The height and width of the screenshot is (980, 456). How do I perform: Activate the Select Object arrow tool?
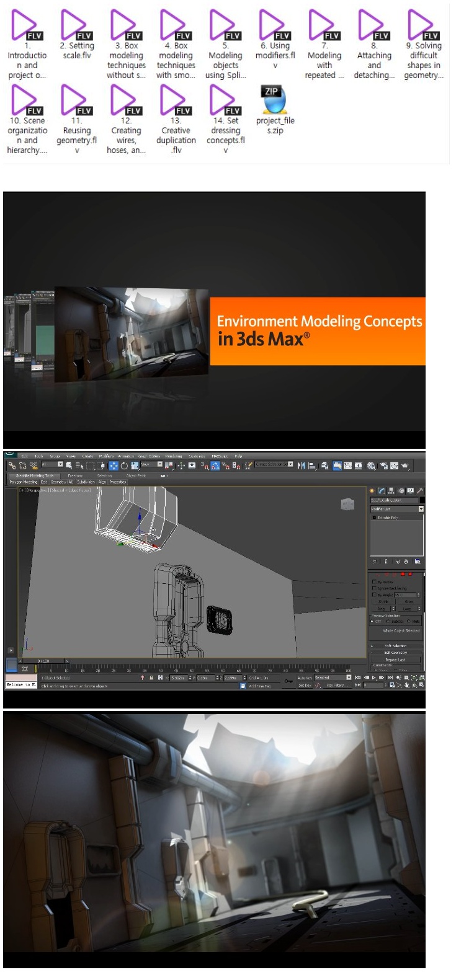(69, 465)
